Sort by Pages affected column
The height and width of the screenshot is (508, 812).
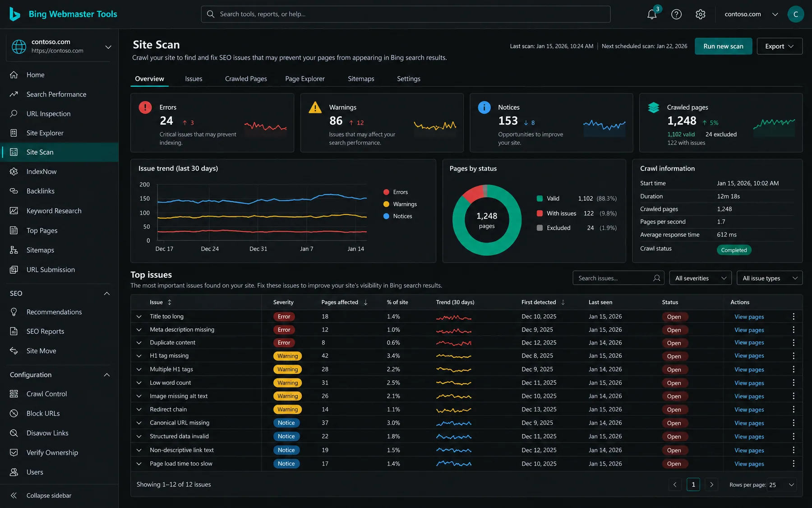(x=345, y=302)
